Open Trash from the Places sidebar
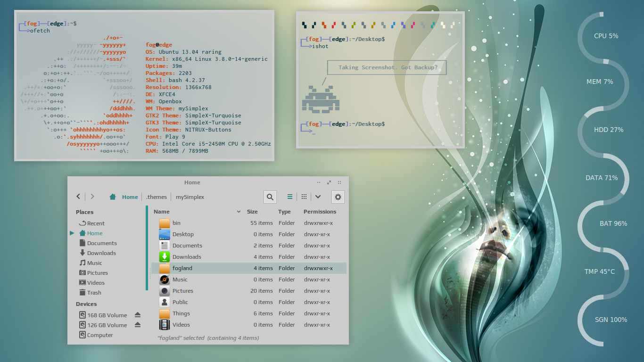Screen dimensions: 644x362 [x=94, y=293]
